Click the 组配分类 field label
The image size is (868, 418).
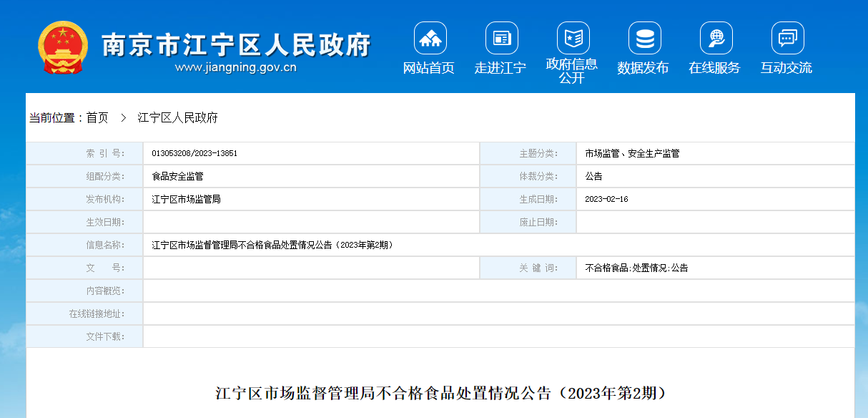[105, 176]
